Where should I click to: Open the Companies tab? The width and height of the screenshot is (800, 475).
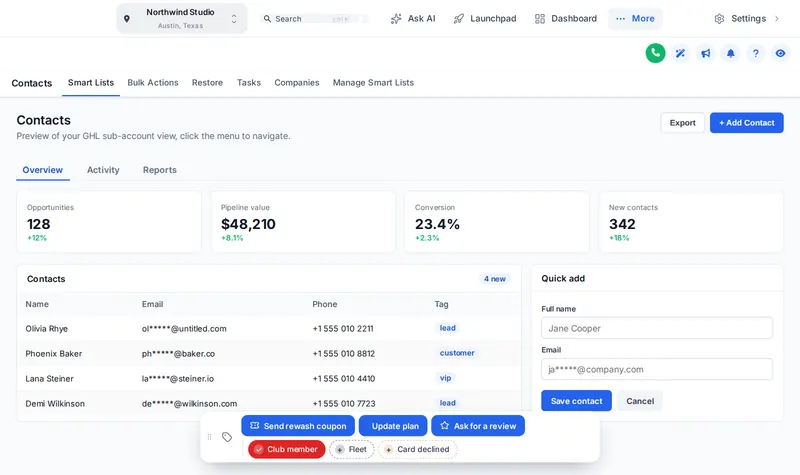296,83
